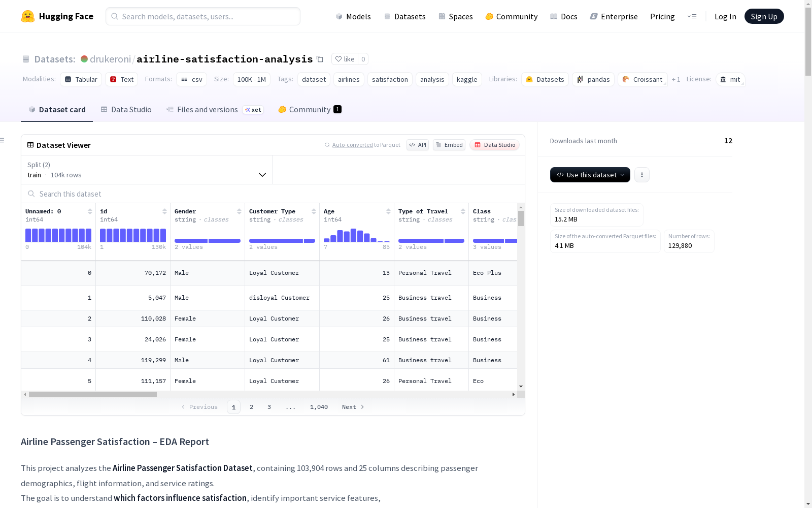The height and width of the screenshot is (508, 812).
Task: Click the kaggle tag
Action: click(x=467, y=79)
